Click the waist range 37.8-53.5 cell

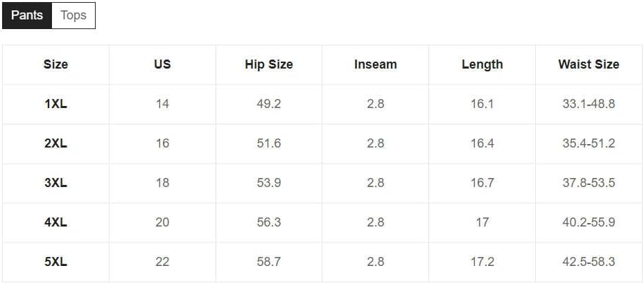point(589,183)
